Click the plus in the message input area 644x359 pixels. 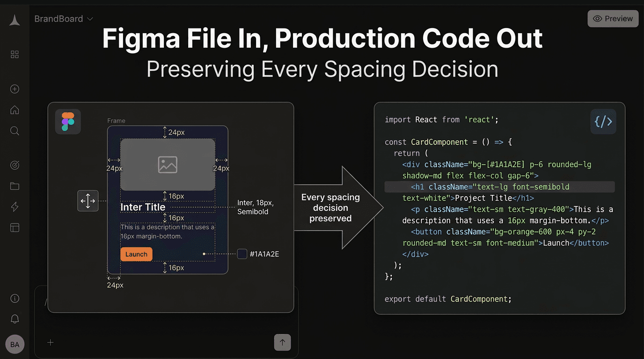coord(50,343)
